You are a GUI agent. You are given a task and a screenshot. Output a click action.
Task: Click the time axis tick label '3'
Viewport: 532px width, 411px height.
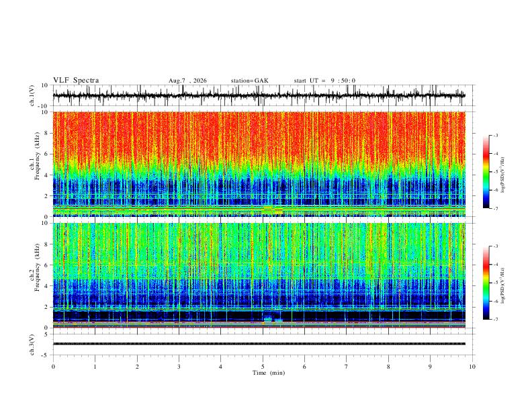coord(179,367)
